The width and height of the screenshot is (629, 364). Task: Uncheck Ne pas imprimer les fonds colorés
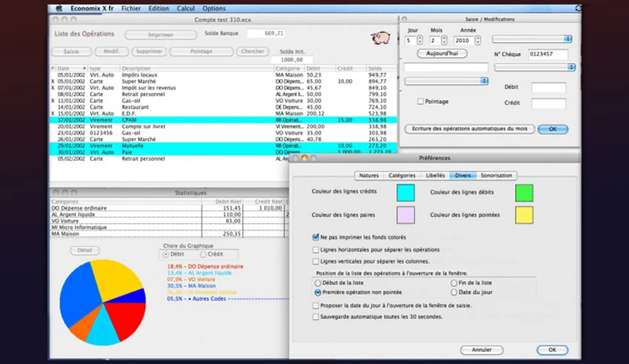click(316, 238)
